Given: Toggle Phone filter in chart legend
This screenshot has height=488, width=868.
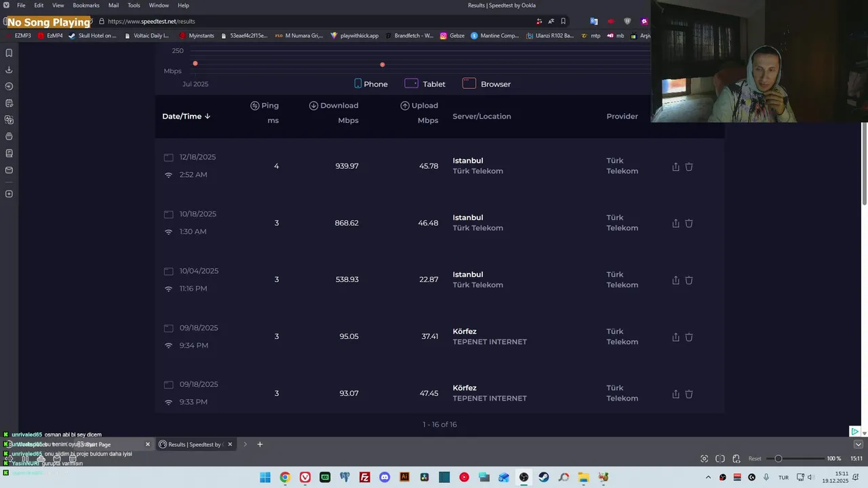Looking at the screenshot, I should [371, 84].
